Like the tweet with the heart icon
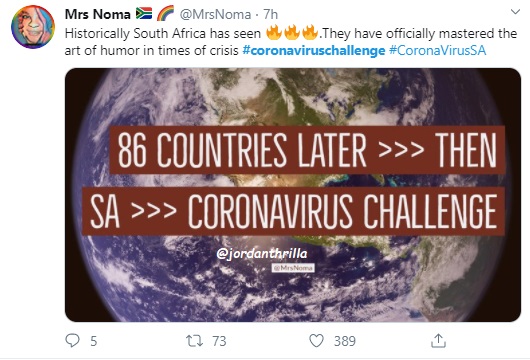This screenshot has width=530, height=360. pos(316,341)
